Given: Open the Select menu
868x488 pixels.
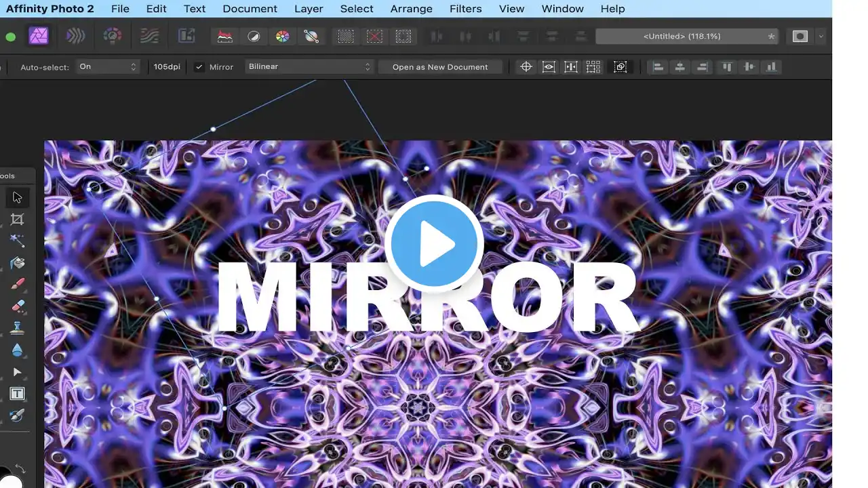Looking at the screenshot, I should (357, 9).
